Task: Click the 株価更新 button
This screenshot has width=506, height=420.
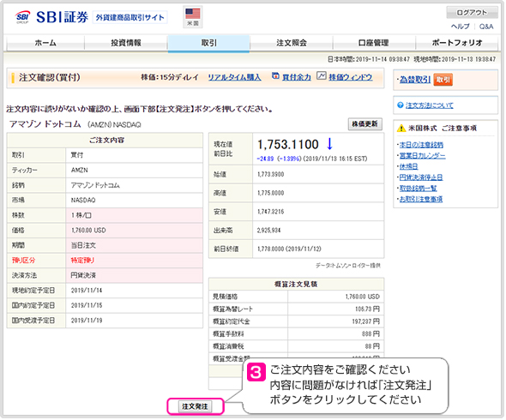Action: 365,124
